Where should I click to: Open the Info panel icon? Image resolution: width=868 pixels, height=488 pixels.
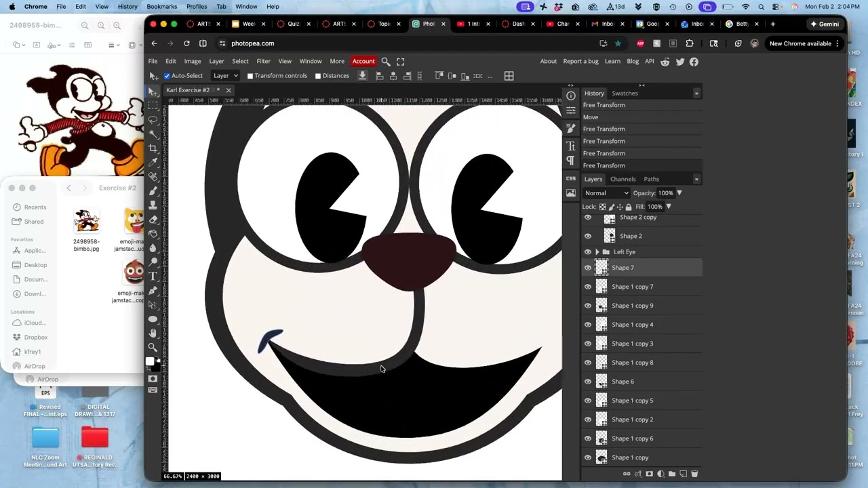(x=571, y=96)
